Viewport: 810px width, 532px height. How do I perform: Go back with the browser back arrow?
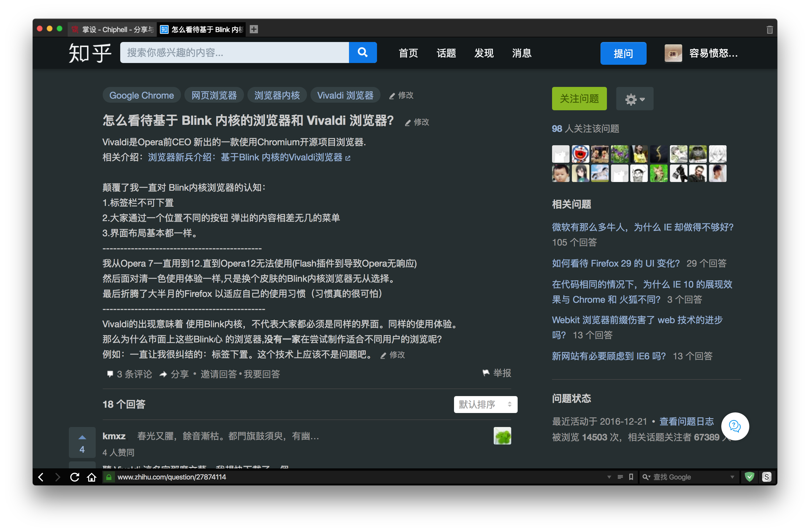pyautogui.click(x=41, y=477)
